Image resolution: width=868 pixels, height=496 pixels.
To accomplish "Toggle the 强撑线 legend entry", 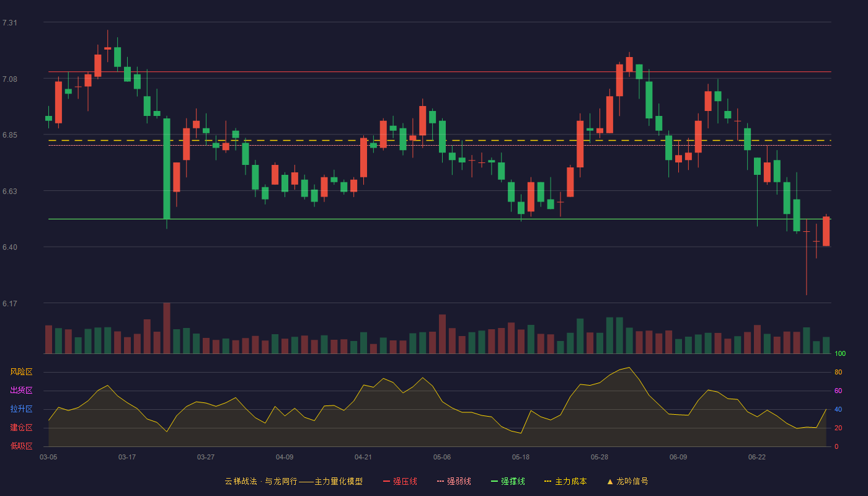I will [508, 481].
